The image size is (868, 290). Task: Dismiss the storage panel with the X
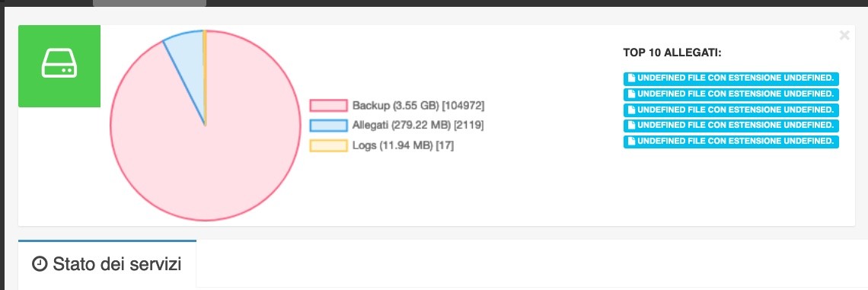(844, 36)
